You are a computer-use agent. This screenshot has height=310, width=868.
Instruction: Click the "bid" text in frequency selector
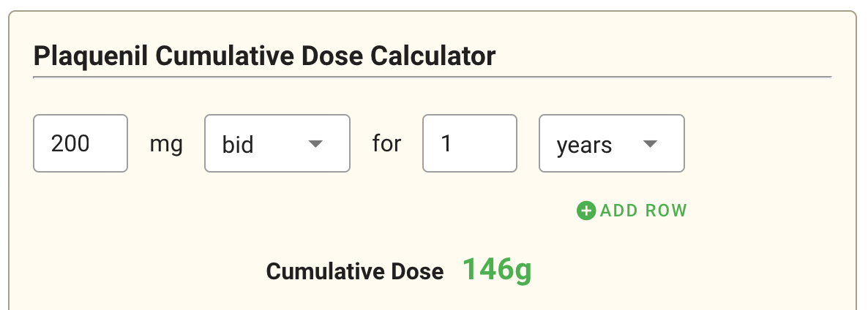(238, 144)
